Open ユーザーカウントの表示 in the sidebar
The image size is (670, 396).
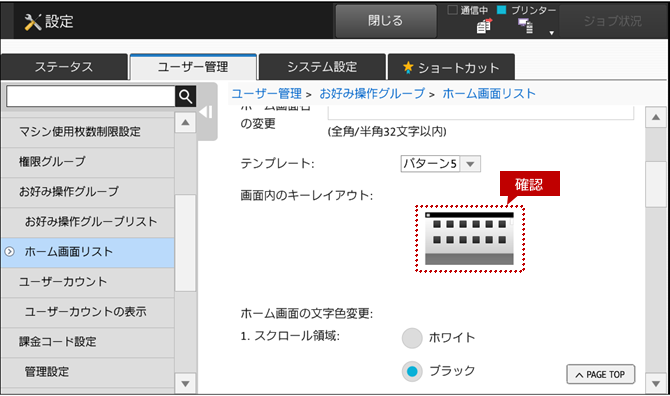click(88, 312)
